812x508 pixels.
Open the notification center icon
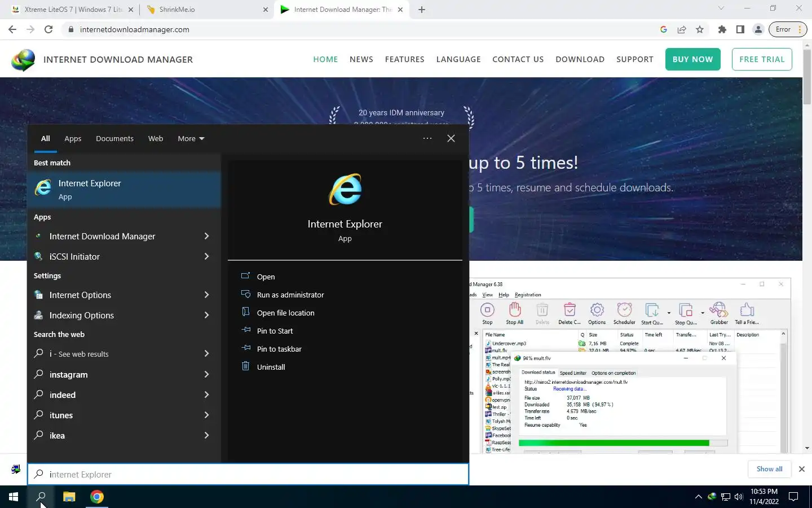click(x=793, y=497)
